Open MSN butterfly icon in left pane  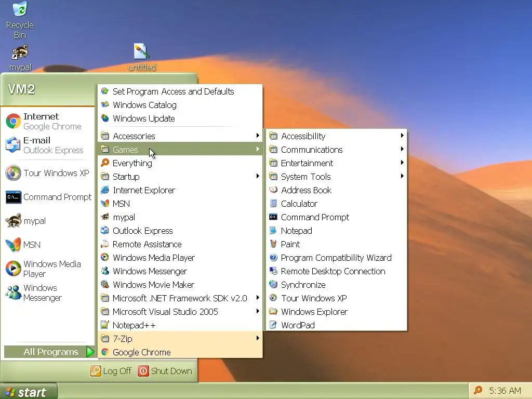tap(47, 245)
